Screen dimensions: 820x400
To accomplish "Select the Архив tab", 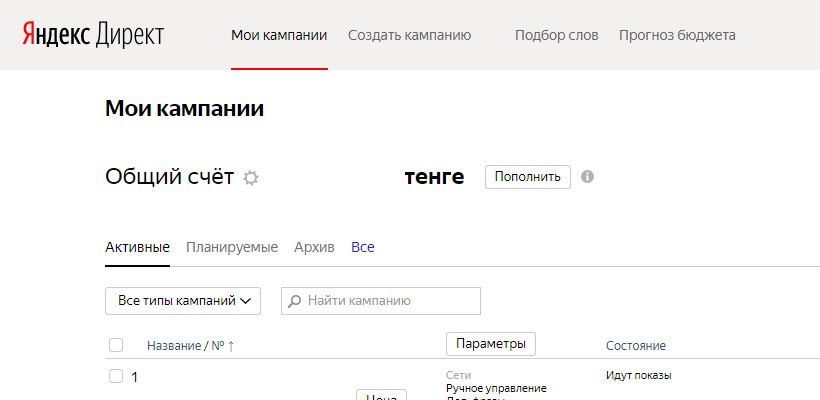I will click(x=314, y=247).
